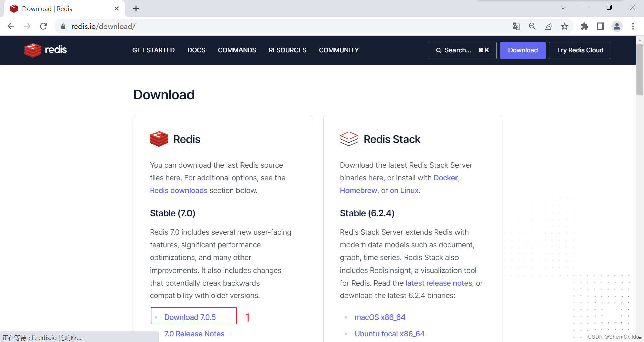This screenshot has height=342, width=644.
Task: Open the Chrome three-dot menu
Action: [x=633, y=26]
